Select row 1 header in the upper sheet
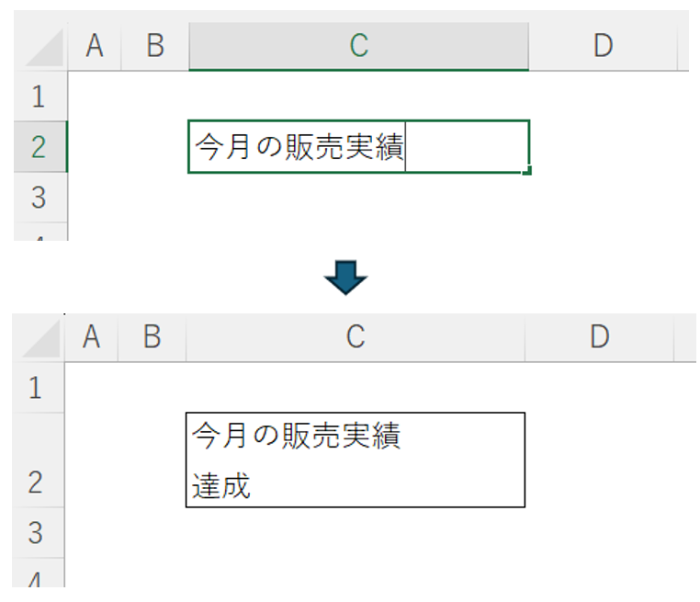Viewport: 700px width, 602px height. click(39, 97)
